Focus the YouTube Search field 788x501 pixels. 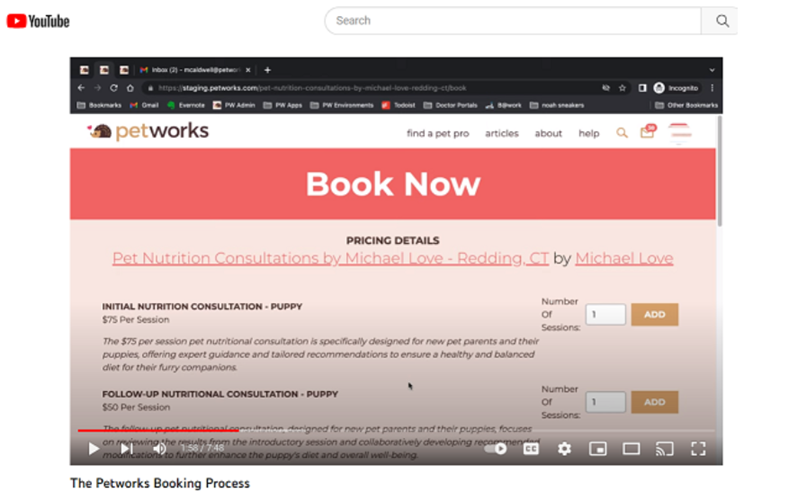tap(513, 21)
